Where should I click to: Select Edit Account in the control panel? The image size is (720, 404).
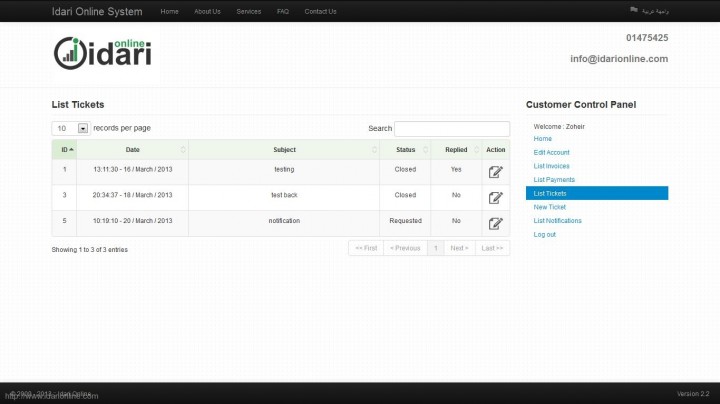click(552, 152)
